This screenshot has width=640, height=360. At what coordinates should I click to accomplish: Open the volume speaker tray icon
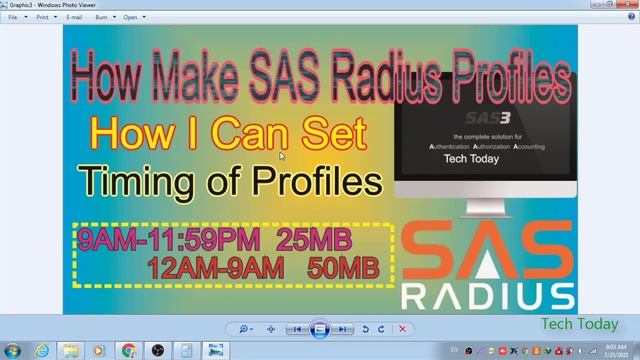tap(581, 351)
